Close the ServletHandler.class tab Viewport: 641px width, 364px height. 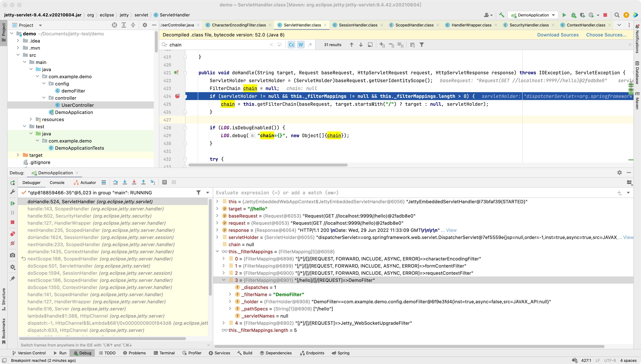pos(325,25)
